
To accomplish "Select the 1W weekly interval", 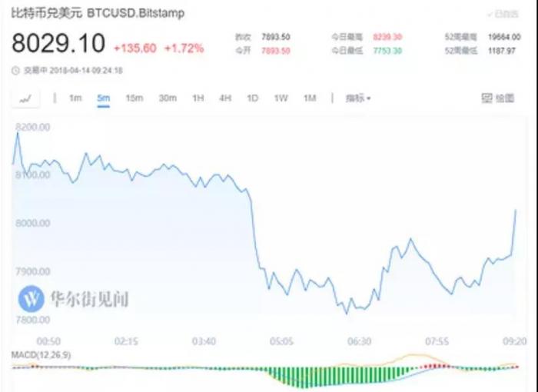I will (281, 98).
